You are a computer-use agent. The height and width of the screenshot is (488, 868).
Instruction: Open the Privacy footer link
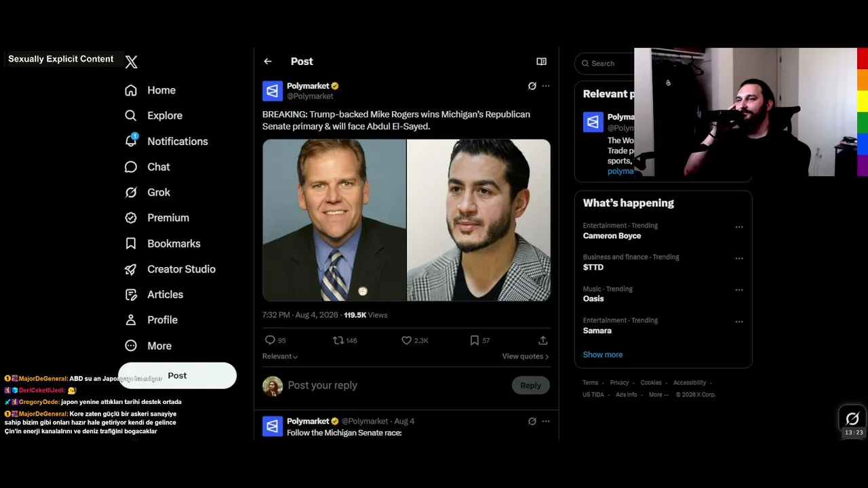(620, 383)
